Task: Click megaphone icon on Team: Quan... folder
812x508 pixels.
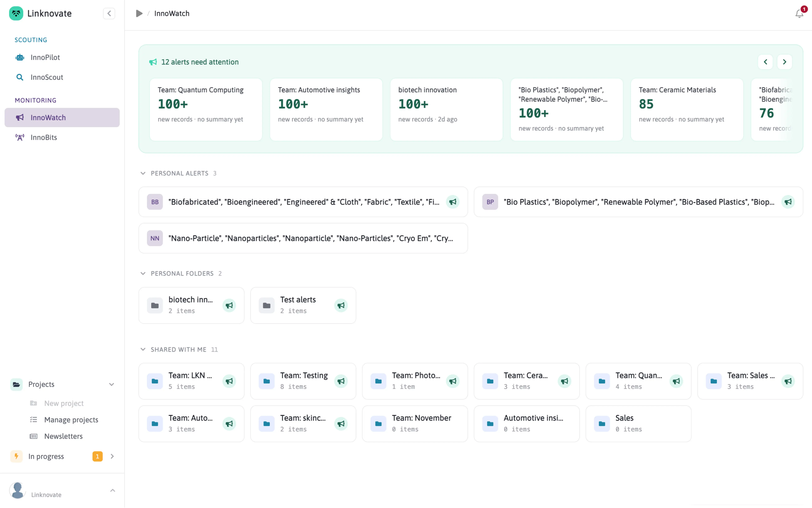Action: 676,381
